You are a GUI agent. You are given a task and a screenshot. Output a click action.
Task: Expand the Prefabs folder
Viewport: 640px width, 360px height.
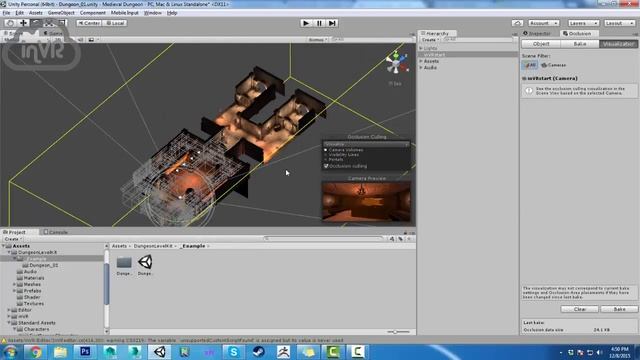tap(15, 291)
